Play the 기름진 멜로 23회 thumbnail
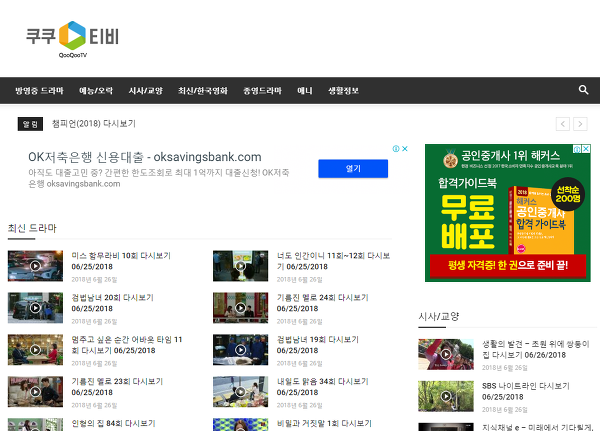The height and width of the screenshot is (431, 600). [35, 392]
